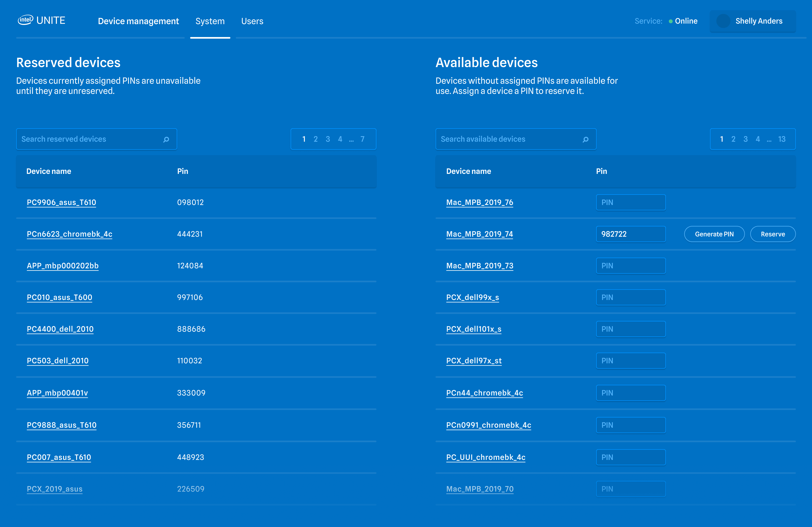
Task: Open the Device management tab
Action: [x=138, y=21]
